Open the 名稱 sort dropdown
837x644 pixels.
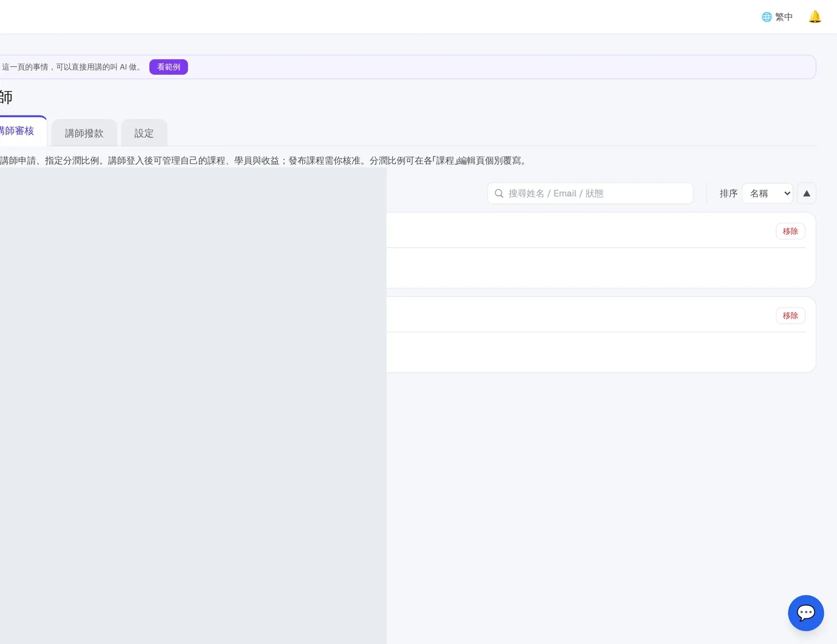tap(767, 194)
